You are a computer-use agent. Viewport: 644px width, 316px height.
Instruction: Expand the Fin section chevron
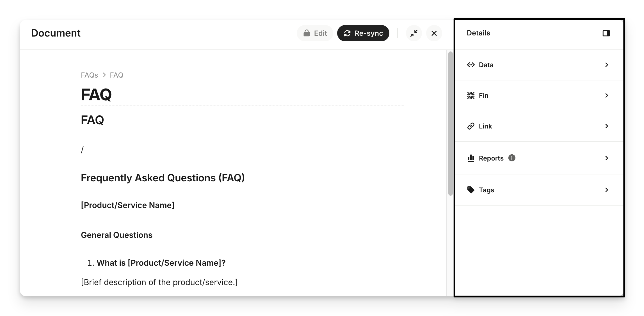click(607, 96)
